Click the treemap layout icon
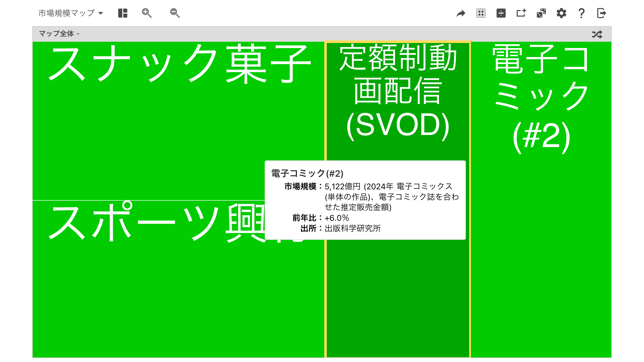Image resolution: width=644 pixels, height=362 pixels. (123, 13)
